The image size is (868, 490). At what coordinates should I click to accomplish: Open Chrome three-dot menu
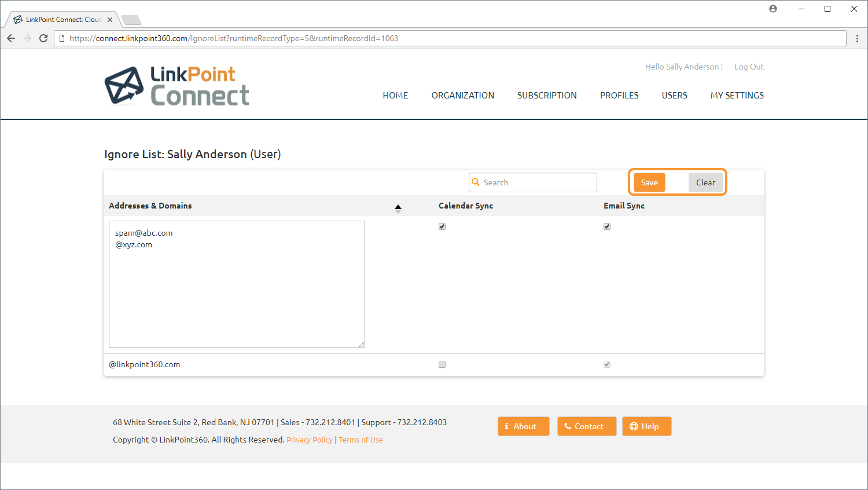tap(858, 38)
